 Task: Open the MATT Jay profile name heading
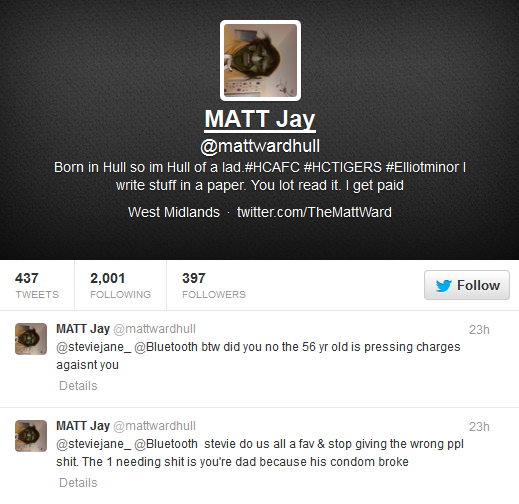click(260, 119)
